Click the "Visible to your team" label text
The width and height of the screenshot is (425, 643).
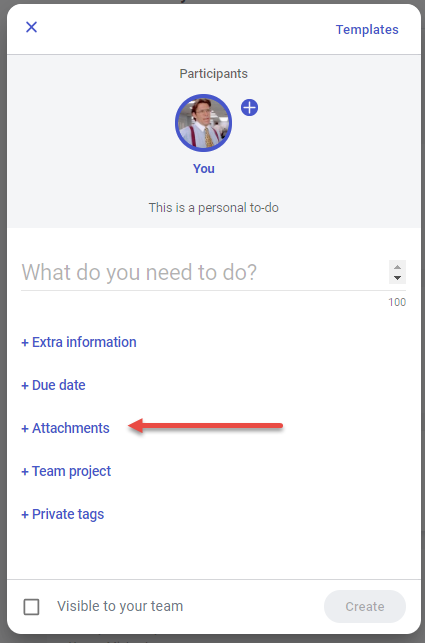pyautogui.click(x=120, y=606)
